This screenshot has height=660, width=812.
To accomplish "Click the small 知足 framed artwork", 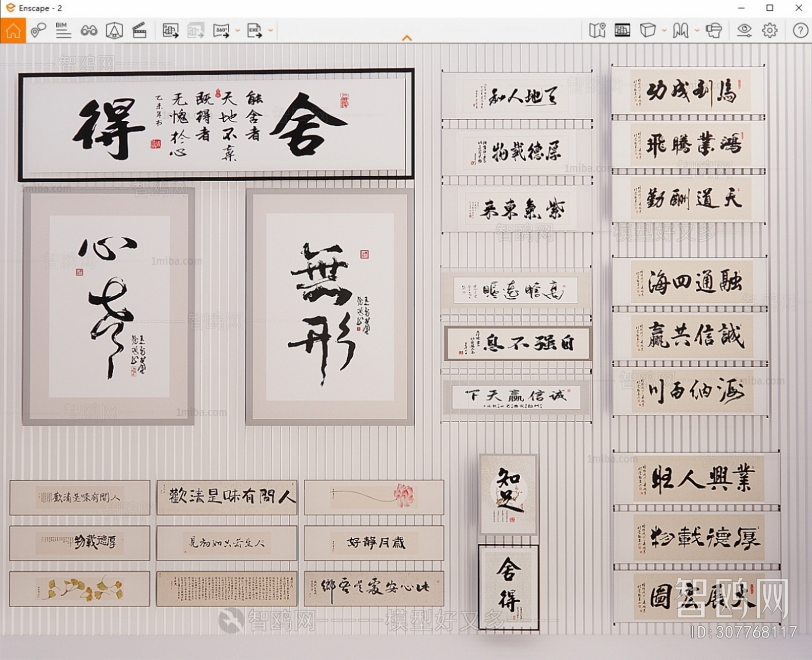I will tap(508, 494).
